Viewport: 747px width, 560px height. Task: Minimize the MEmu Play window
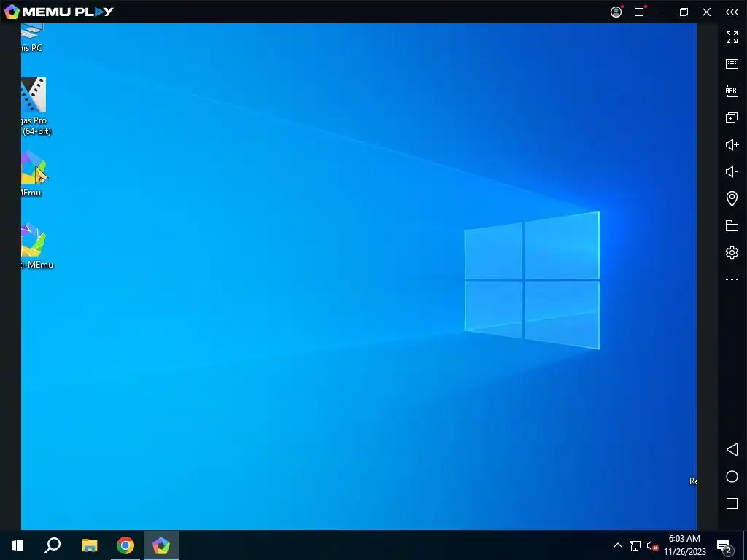coord(661,12)
